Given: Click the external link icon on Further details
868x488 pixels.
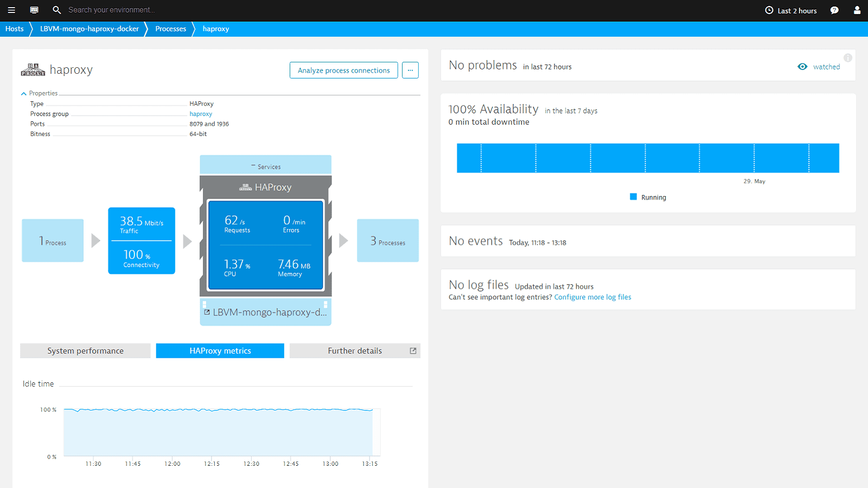Looking at the screenshot, I should click(413, 351).
